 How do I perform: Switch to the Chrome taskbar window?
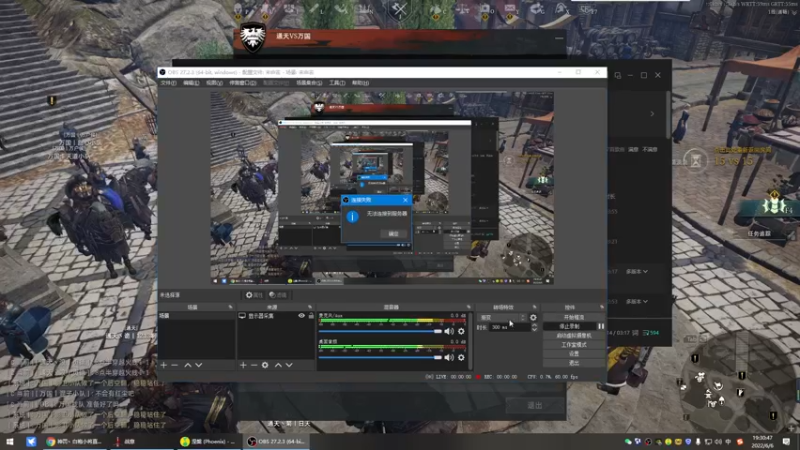(74, 441)
